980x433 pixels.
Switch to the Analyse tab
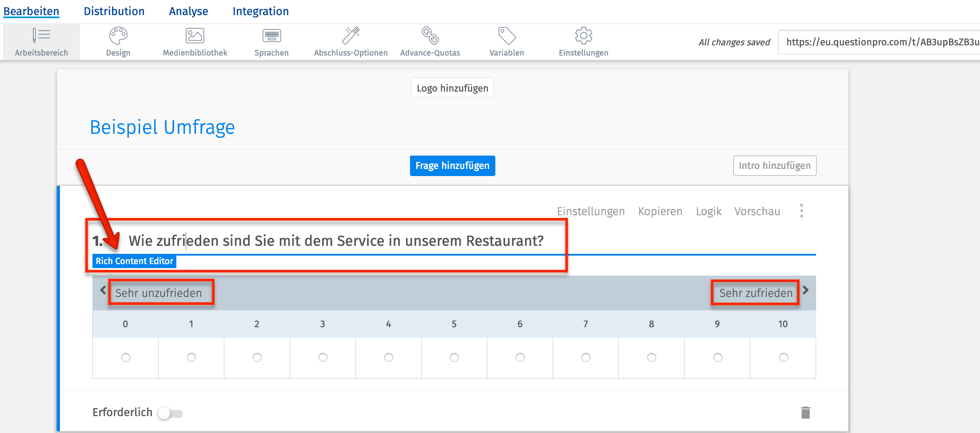point(188,11)
